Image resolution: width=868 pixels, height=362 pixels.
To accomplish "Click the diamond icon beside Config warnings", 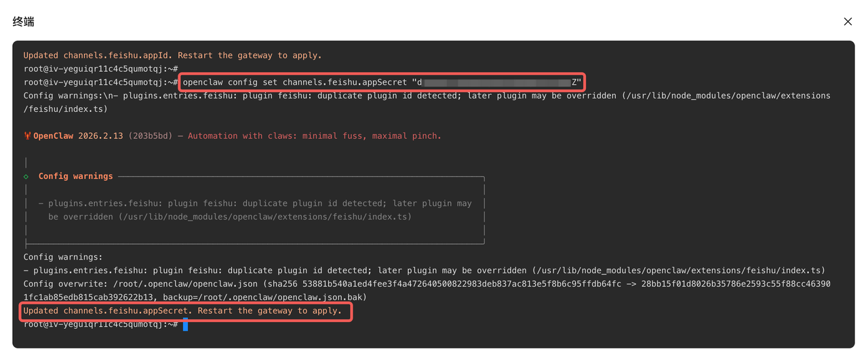I will pos(26,176).
